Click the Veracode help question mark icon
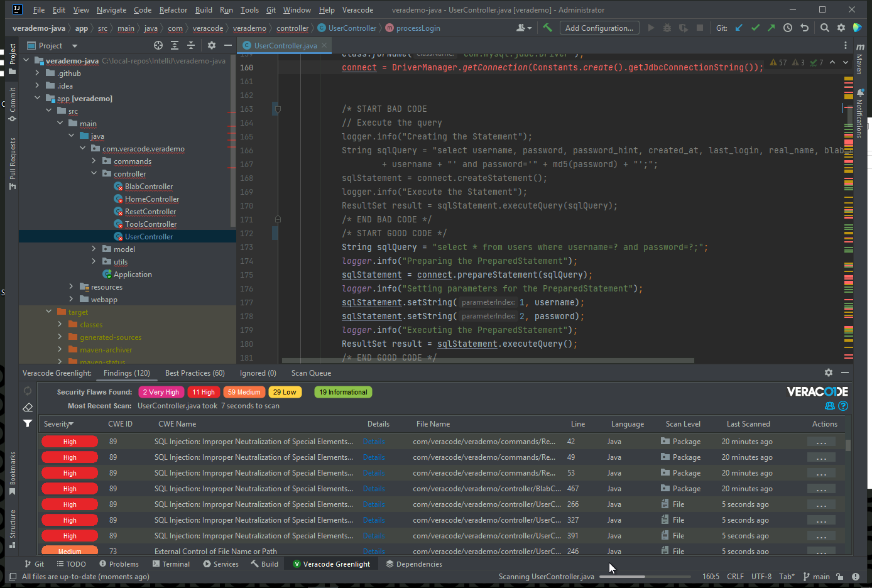Viewport: 872px width, 588px height. (x=843, y=406)
